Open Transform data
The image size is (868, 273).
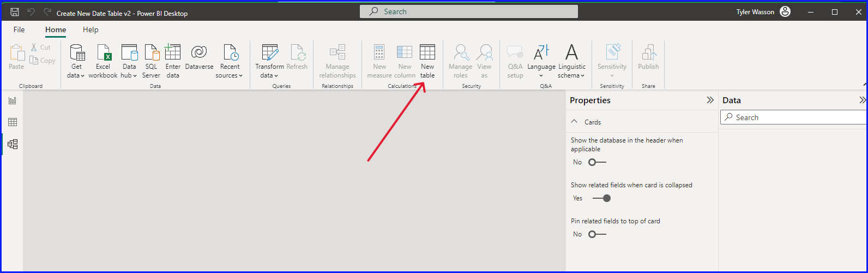tap(269, 61)
